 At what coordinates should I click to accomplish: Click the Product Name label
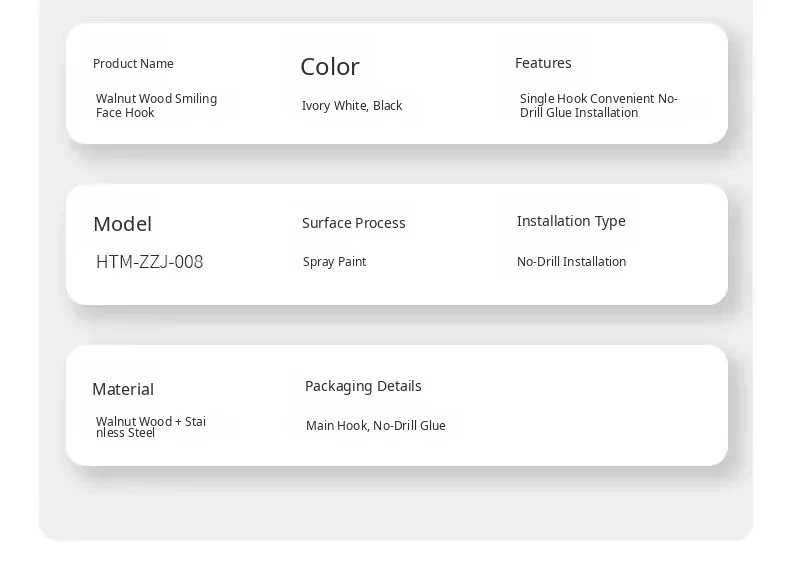coord(133,64)
